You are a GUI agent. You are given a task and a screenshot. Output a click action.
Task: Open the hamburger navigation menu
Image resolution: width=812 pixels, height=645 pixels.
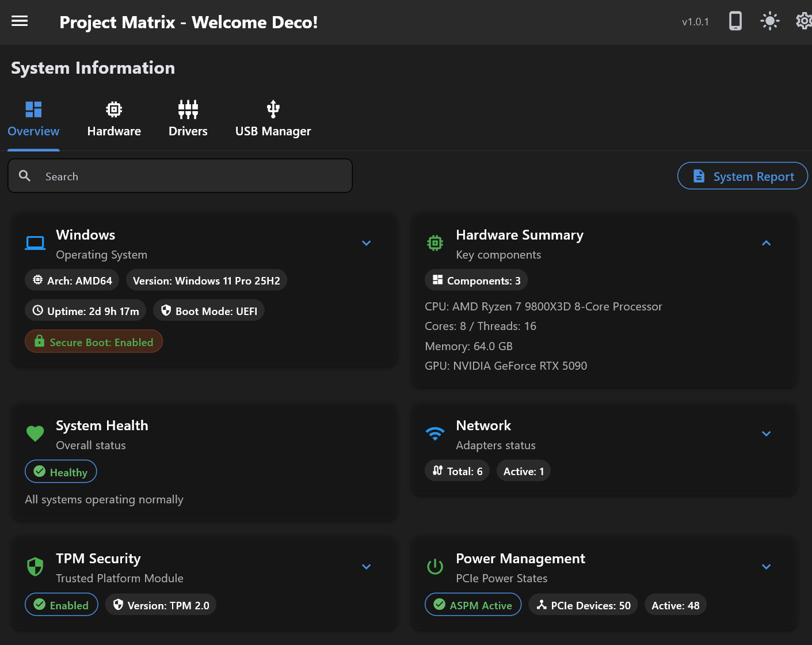[20, 21]
